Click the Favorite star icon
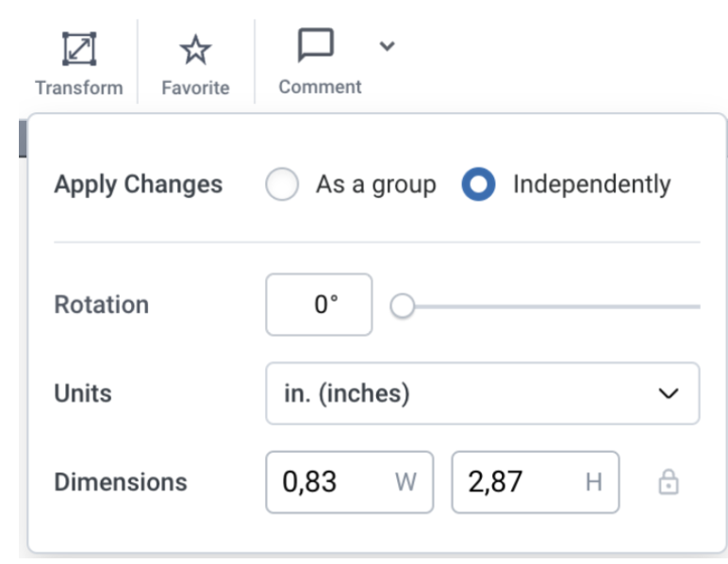 pyautogui.click(x=195, y=50)
